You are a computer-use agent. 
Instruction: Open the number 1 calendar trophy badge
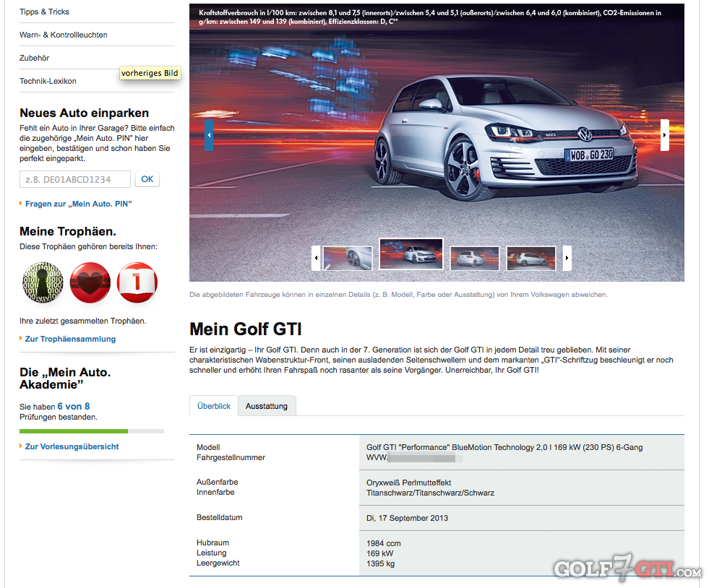137,282
